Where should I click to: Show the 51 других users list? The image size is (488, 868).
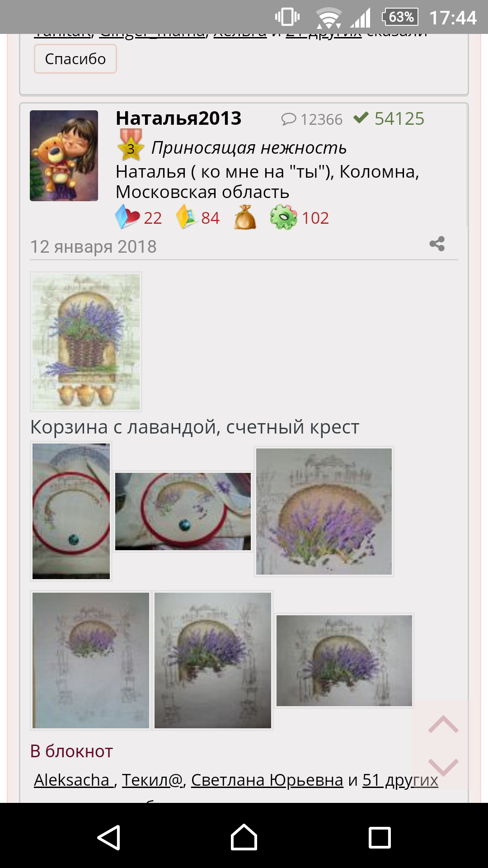point(400,780)
